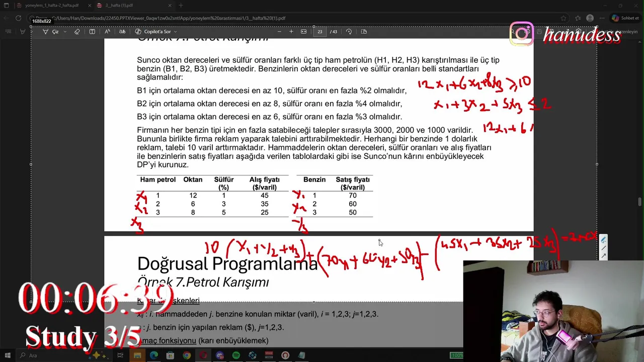Click the 'Satış fiyatı' column header
This screenshot has height=362, width=644.
[x=353, y=183]
